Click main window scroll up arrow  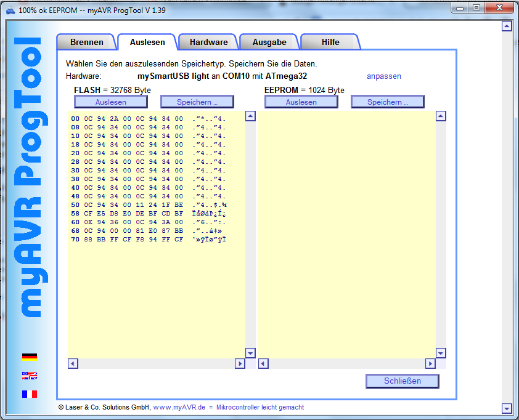pyautogui.click(x=507, y=26)
